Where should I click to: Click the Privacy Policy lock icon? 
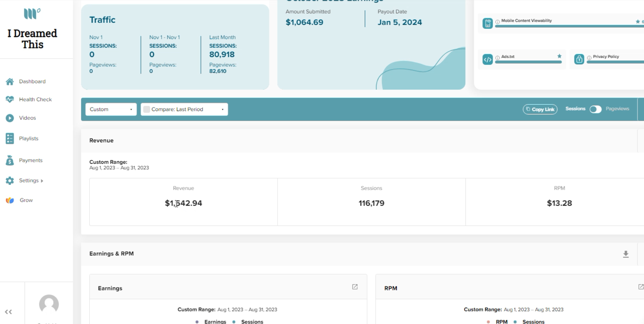[579, 59]
